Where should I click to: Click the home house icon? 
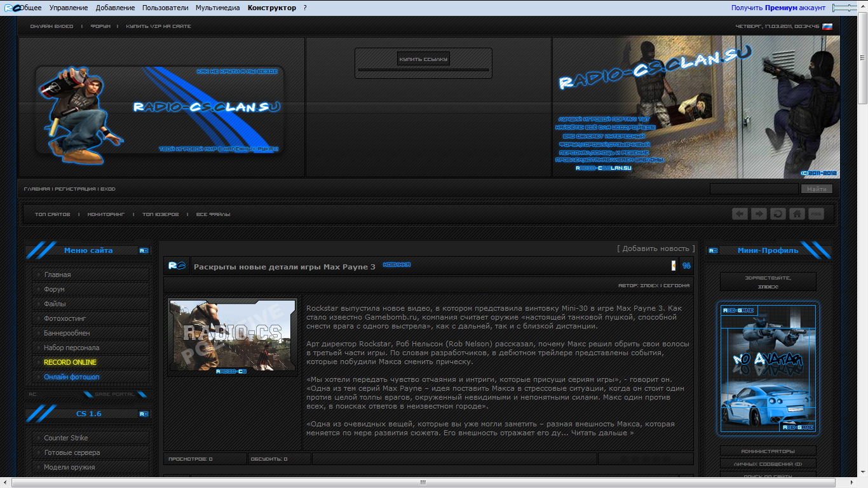(797, 214)
